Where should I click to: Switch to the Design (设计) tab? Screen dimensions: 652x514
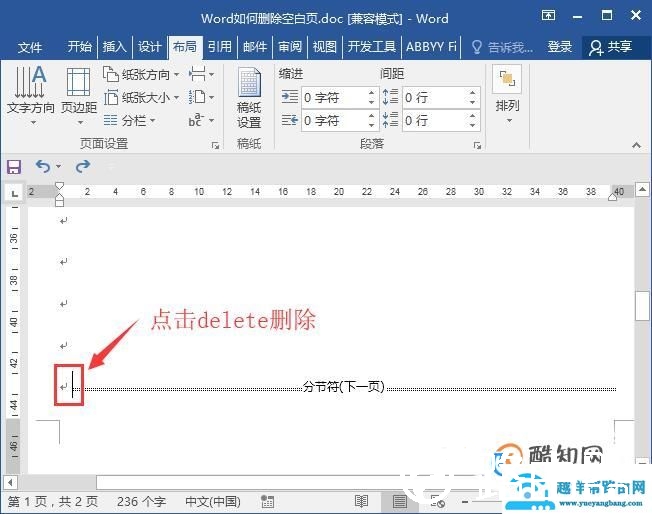(x=149, y=47)
